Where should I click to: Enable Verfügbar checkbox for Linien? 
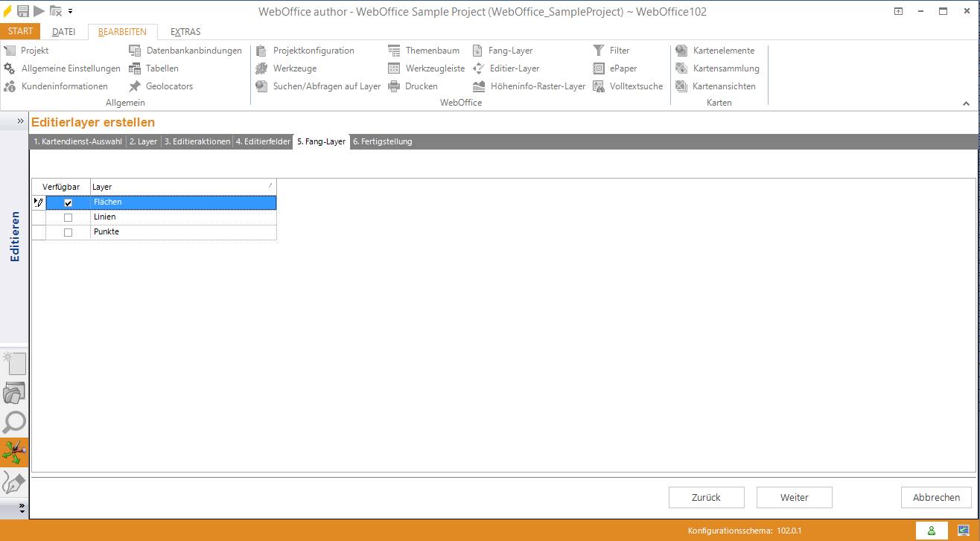69,217
